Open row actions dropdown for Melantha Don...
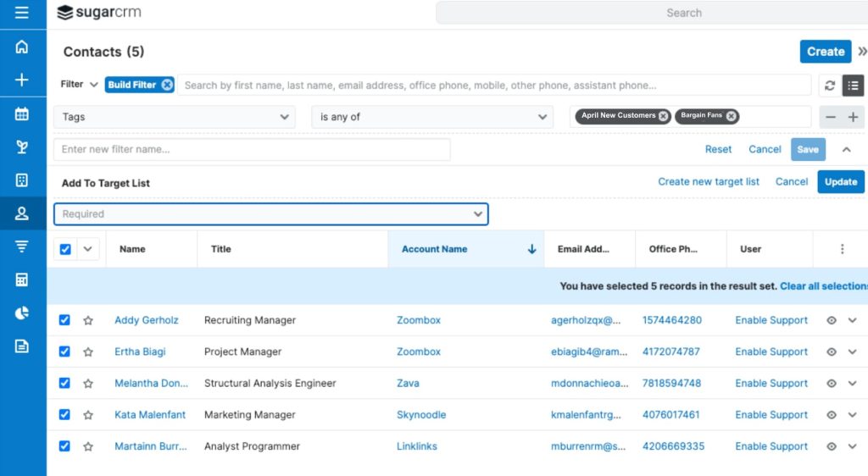 (852, 383)
